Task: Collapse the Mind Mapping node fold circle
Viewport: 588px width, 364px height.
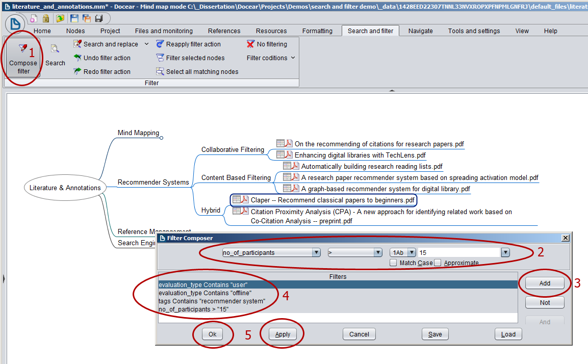Action: (161, 138)
